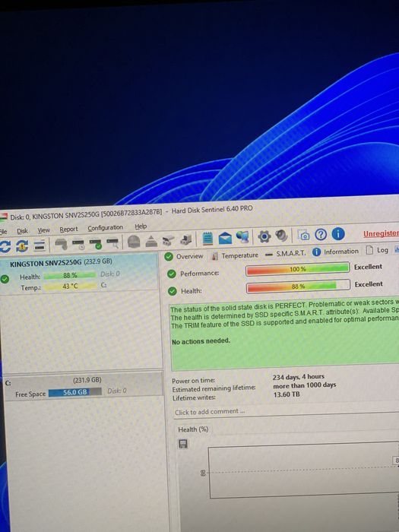Open the Disk menu
Viewport: 399px width, 532px height.
22,231
